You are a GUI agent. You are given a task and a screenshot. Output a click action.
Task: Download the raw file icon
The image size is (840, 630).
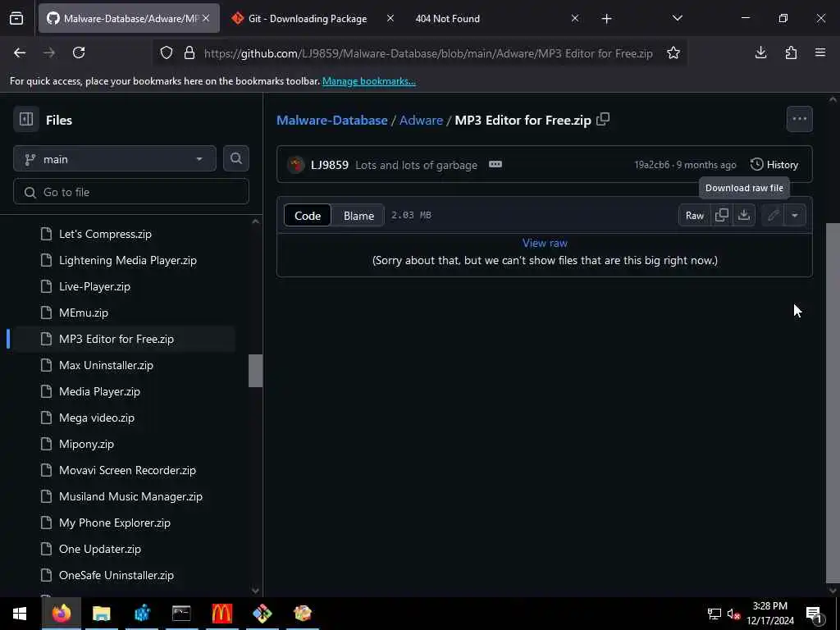(743, 215)
